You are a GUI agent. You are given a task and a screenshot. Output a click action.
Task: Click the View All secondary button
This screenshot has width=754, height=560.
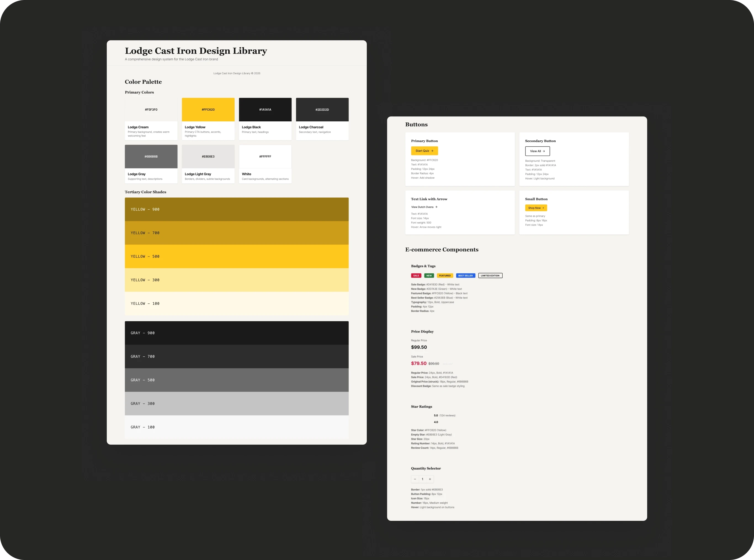click(537, 151)
